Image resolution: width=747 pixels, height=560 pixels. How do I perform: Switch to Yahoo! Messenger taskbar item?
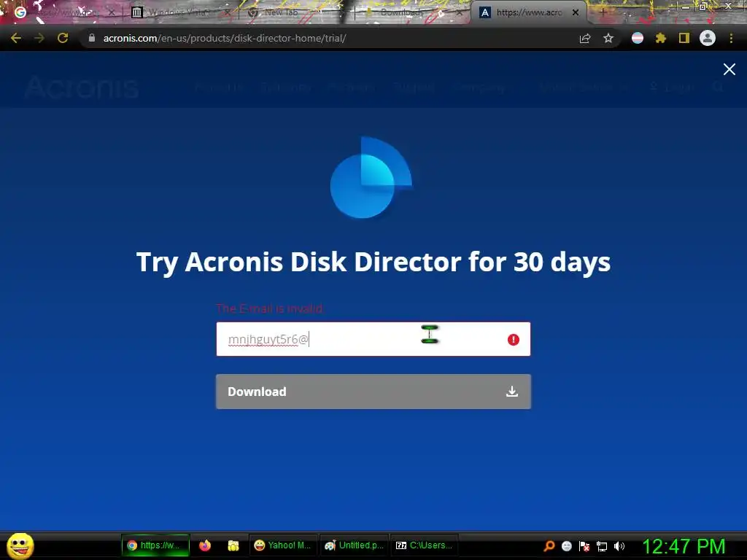pos(282,545)
